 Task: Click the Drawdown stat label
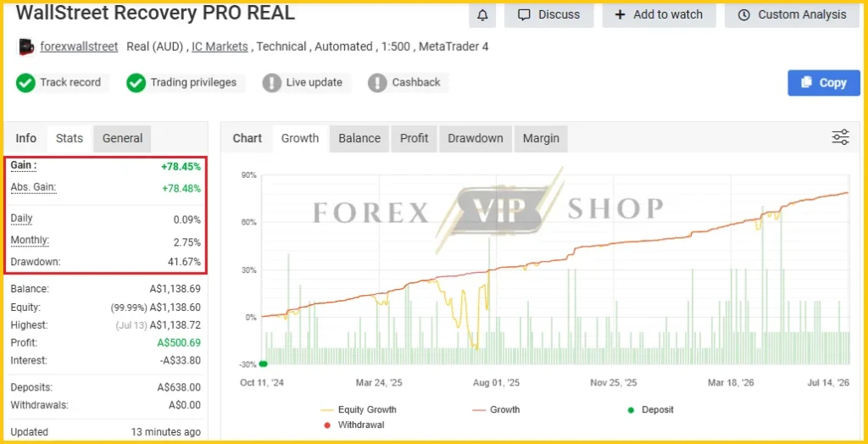[x=36, y=262]
